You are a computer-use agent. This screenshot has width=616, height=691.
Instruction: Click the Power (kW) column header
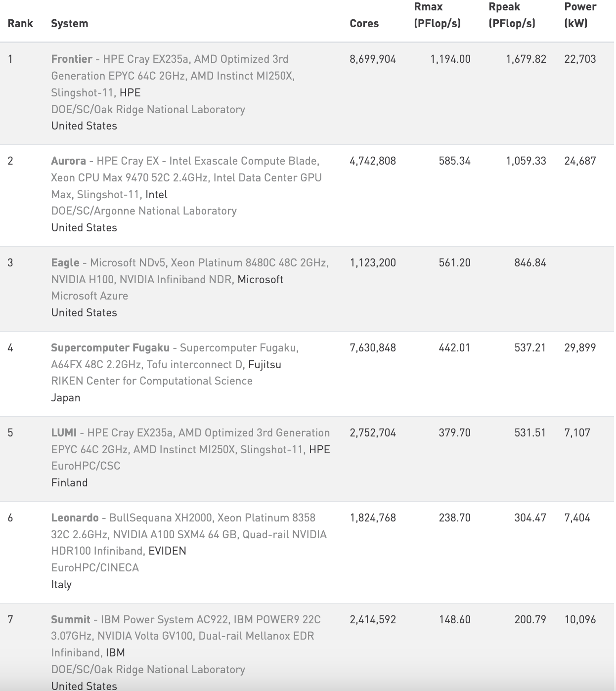[x=580, y=15]
